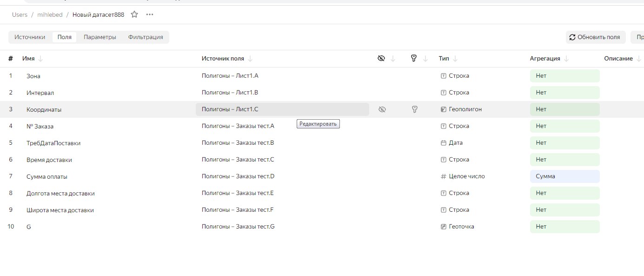Edit the Полигоны – Лист1.C source field
Screen dimensions: 644x276
(282, 109)
